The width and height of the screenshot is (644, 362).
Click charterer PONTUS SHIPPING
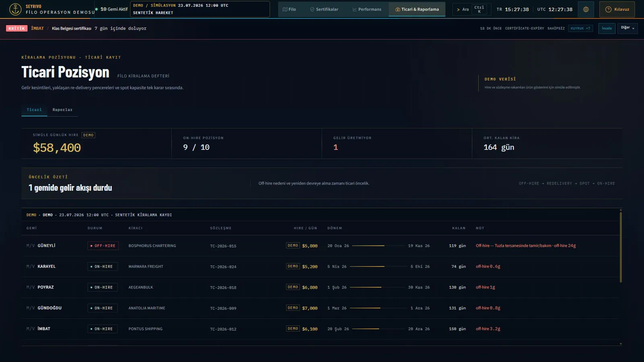[145, 329]
